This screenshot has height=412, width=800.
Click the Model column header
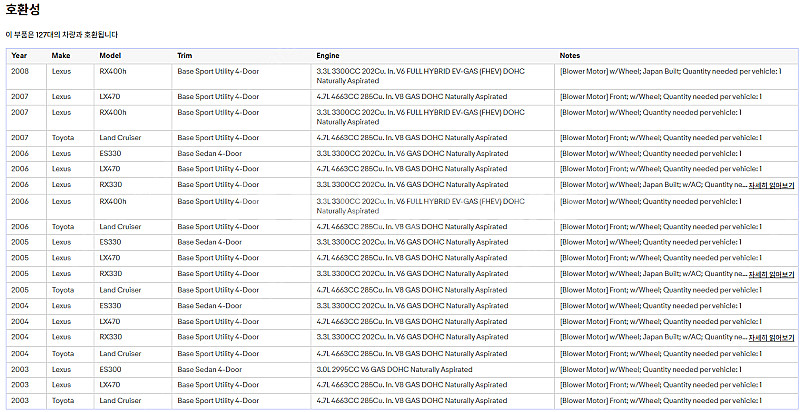110,56
